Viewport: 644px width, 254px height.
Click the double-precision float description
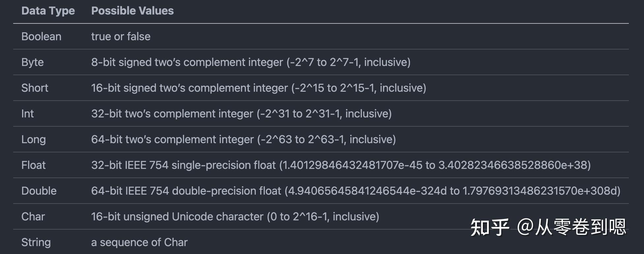pyautogui.click(x=356, y=191)
